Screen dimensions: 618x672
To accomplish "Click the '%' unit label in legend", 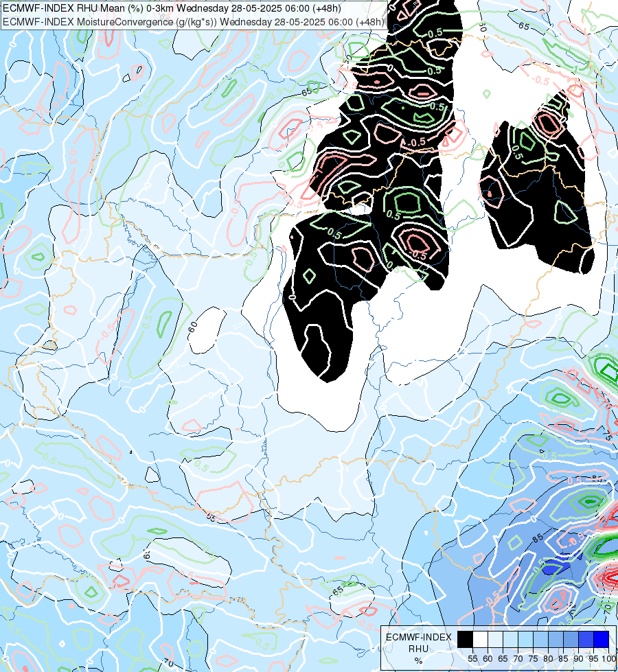I will point(419,660).
